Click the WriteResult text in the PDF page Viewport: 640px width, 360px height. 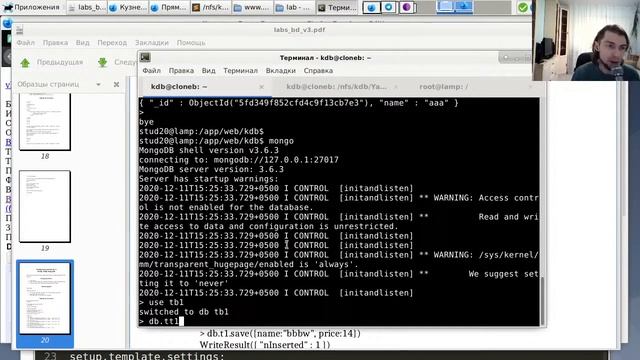(264, 345)
